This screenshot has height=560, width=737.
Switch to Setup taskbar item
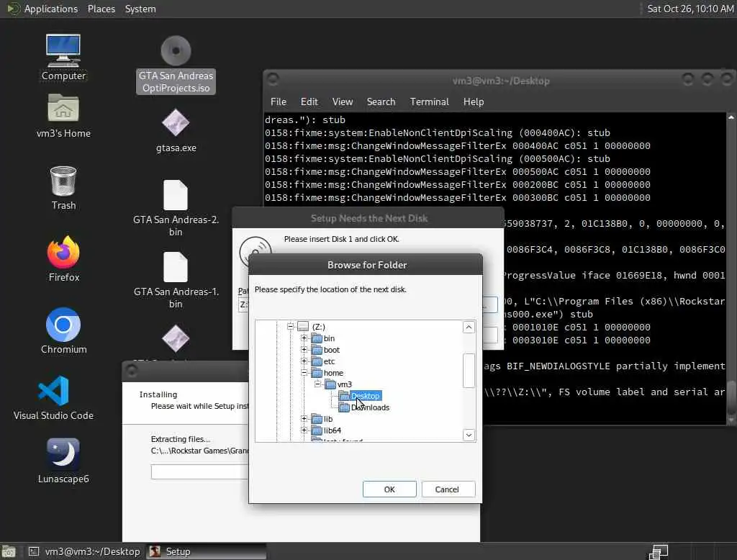[x=206, y=551]
